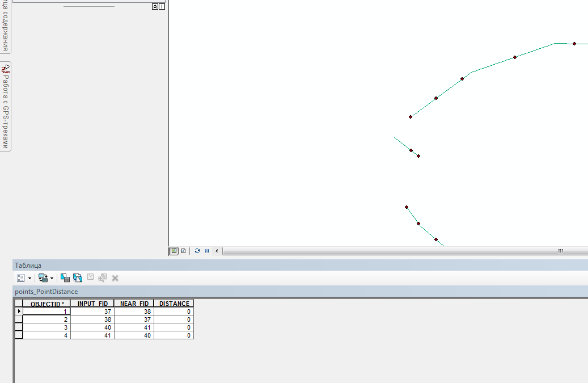Expand the Related Tables dropdown arrow

point(52,279)
